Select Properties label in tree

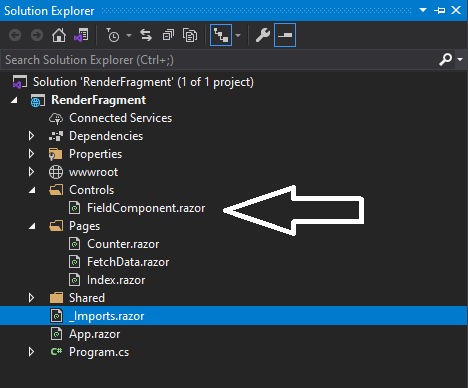point(95,154)
